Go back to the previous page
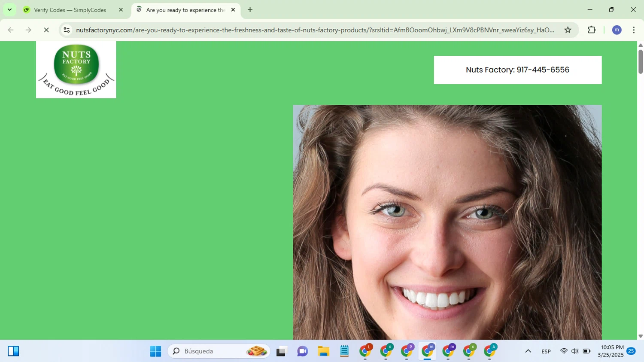The width and height of the screenshot is (644, 362). tap(11, 30)
